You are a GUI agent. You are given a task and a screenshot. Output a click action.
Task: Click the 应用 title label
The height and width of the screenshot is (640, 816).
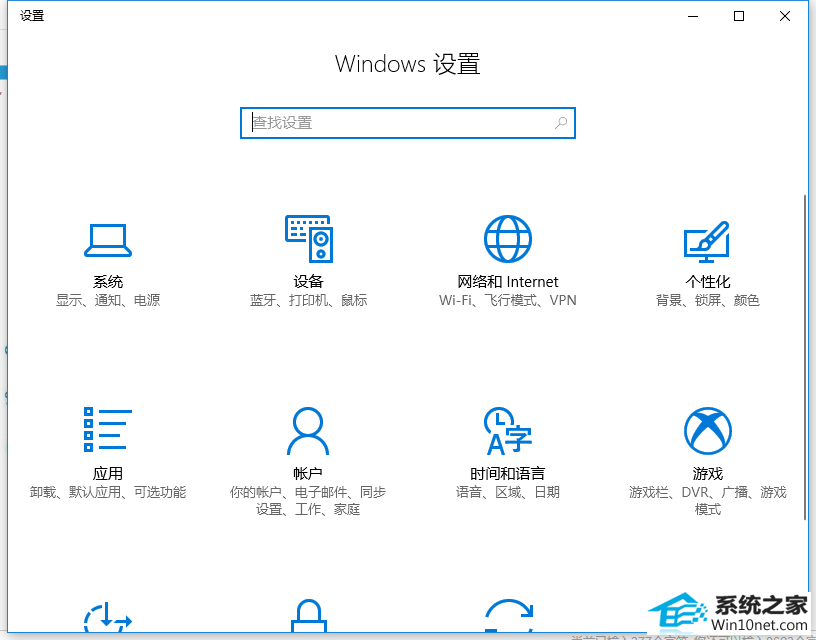click(x=108, y=473)
